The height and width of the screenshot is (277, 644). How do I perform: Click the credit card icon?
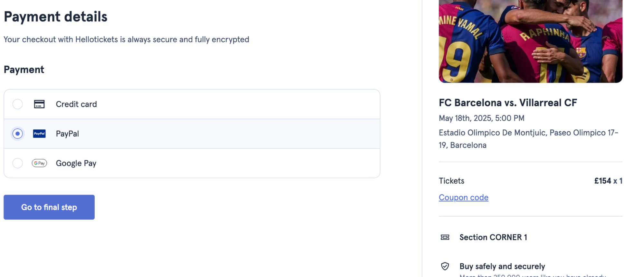coord(39,104)
